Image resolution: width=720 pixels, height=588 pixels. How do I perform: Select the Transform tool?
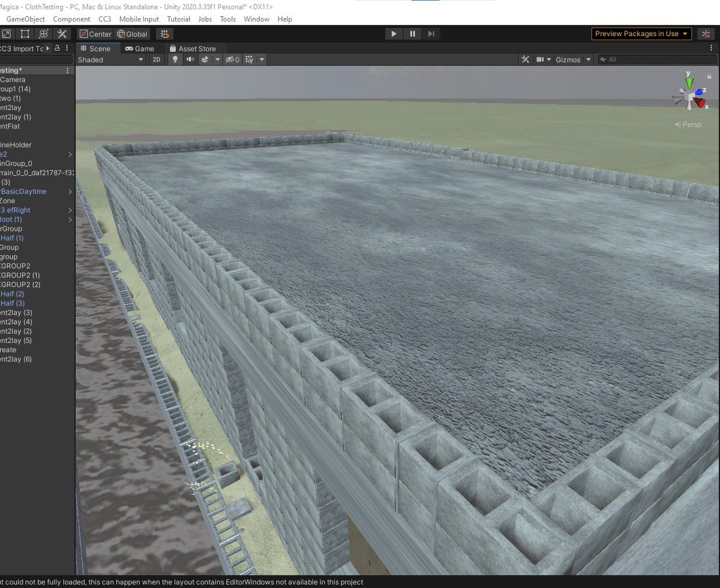(x=44, y=34)
